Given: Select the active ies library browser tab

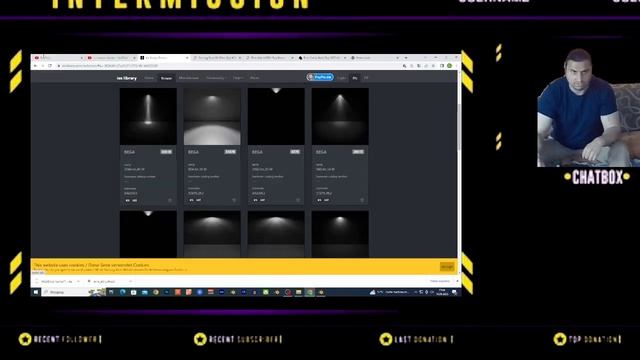Looking at the screenshot, I should [163, 58].
